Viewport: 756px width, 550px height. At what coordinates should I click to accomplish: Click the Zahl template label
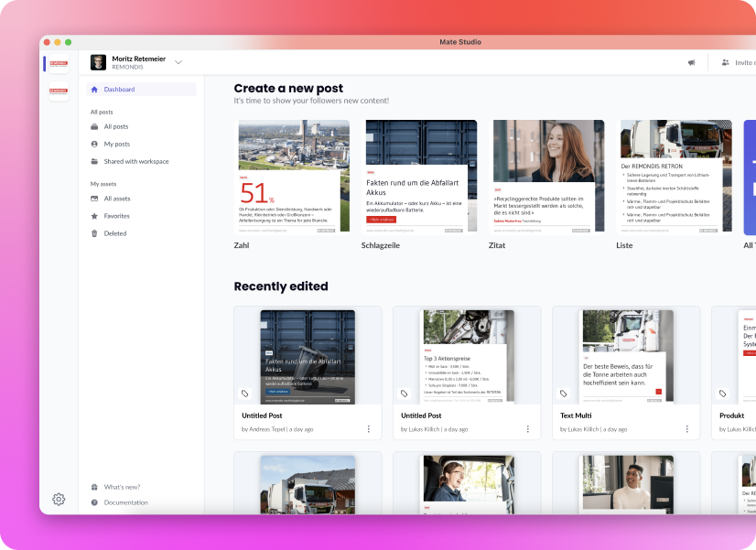point(242,245)
